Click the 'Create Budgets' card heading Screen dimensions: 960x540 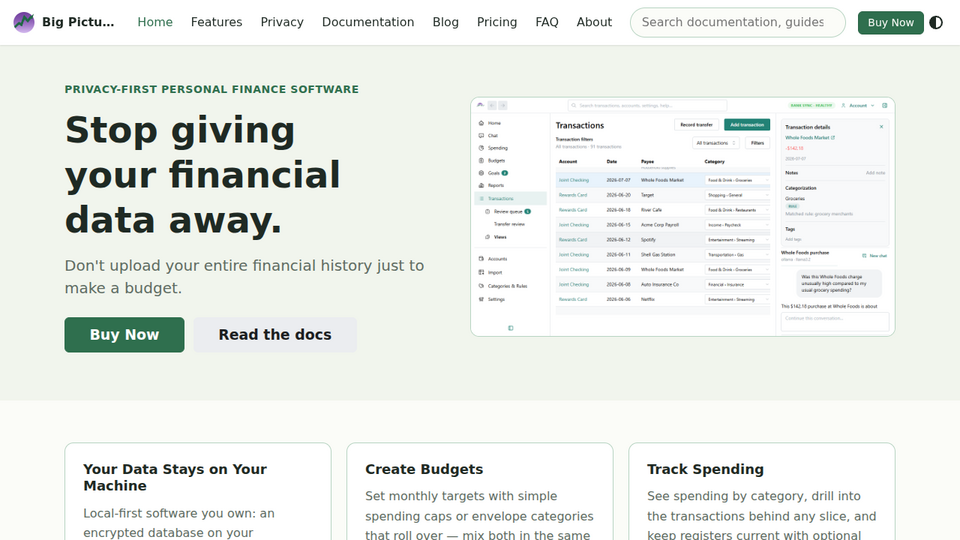coord(424,470)
